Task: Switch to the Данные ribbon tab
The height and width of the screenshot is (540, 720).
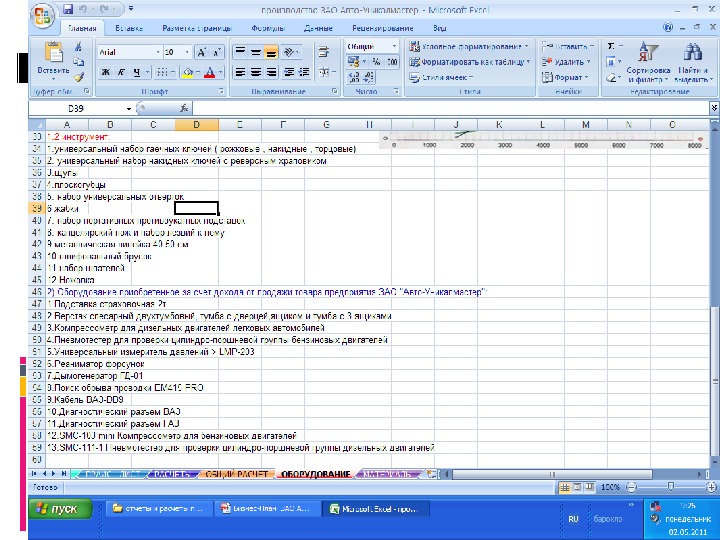Action: point(318,28)
